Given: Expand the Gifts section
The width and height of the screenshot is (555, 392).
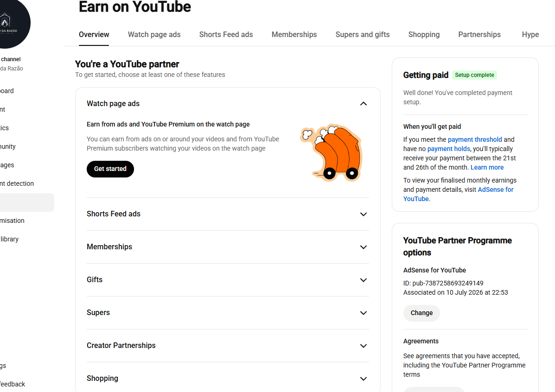Looking at the screenshot, I should pyautogui.click(x=228, y=280).
